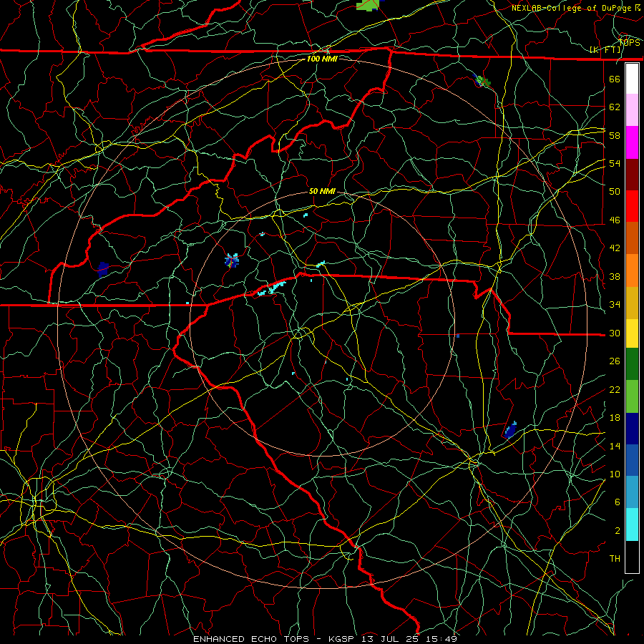Select the dark maroon legend block

coord(632,174)
